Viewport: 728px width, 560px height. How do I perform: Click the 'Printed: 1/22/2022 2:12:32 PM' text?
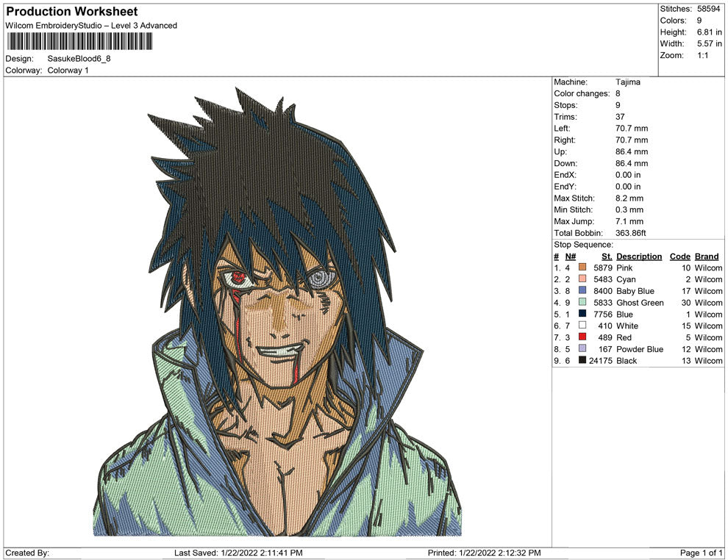click(x=485, y=553)
